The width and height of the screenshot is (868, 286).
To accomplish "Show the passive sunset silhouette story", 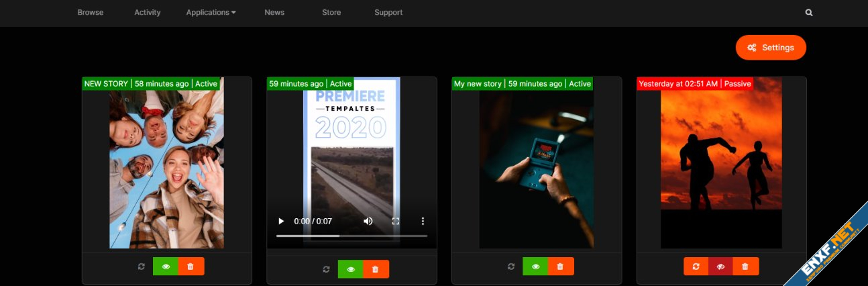I will coord(721,267).
